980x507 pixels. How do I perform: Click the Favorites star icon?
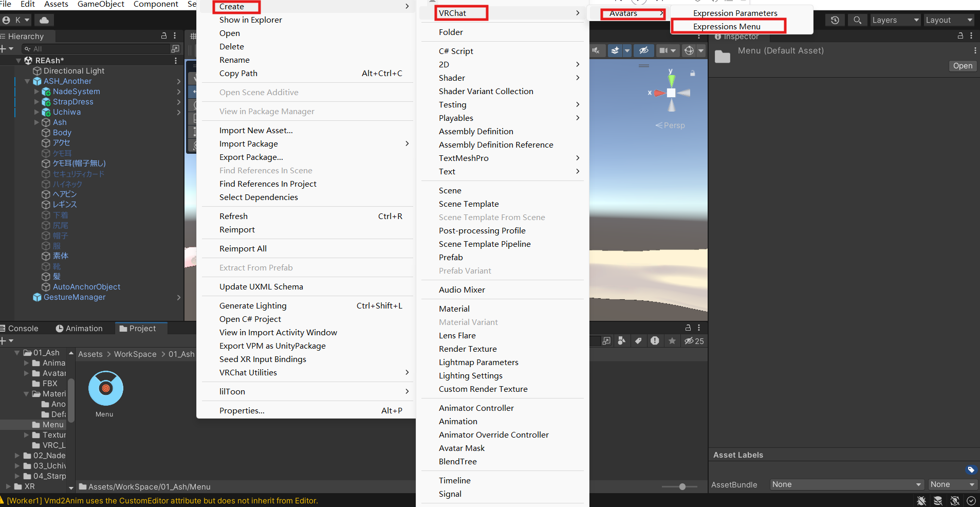point(672,341)
